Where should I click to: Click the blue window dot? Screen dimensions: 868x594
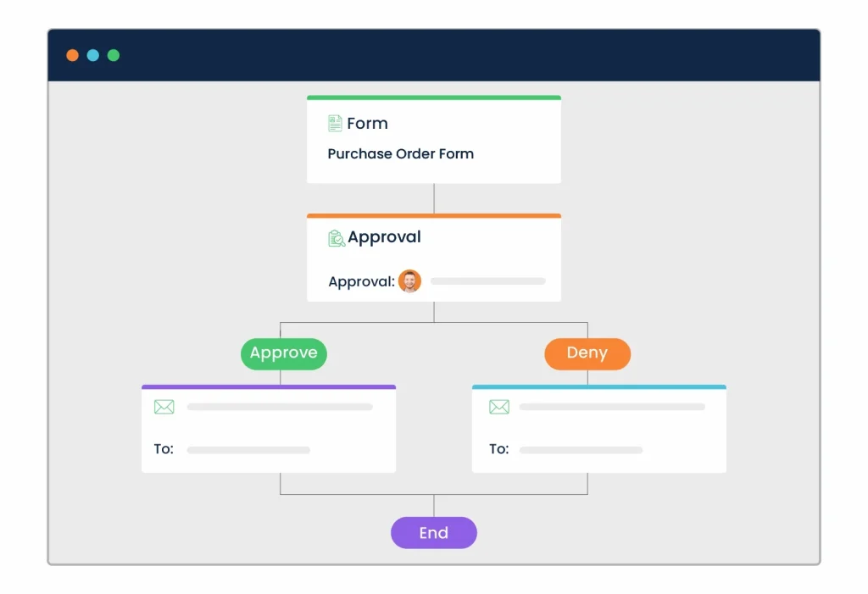(x=93, y=56)
